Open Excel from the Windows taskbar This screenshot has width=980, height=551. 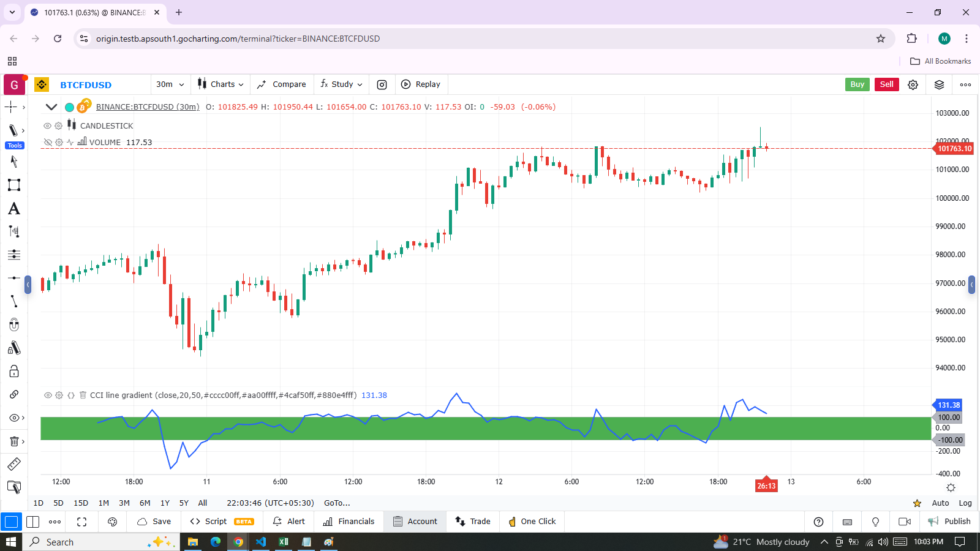(x=284, y=542)
